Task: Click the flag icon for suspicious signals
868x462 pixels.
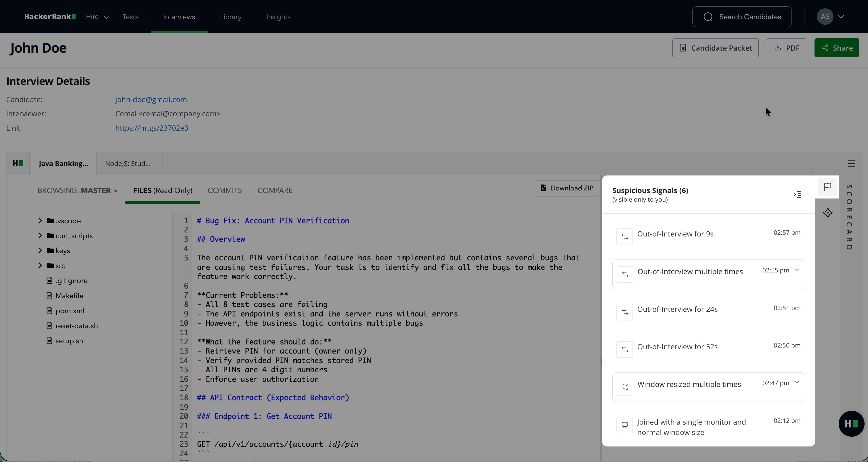Action: [x=827, y=187]
